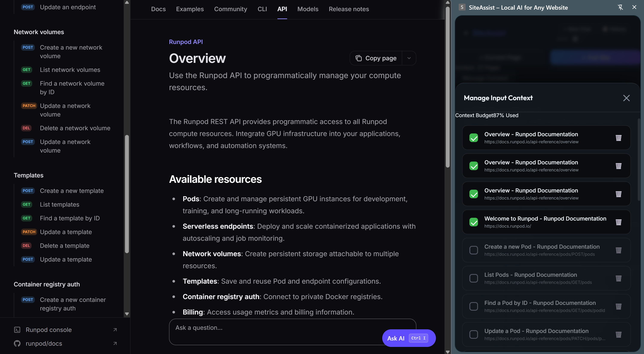Click the copy icon in Copy page
Viewport: 644px width, 354px height.
[358, 58]
